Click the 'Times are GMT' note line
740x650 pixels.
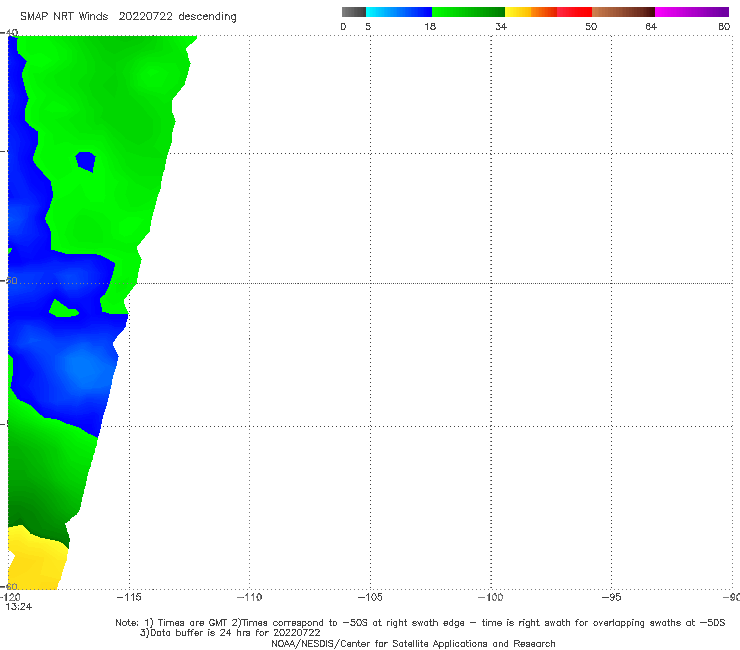[420, 623]
